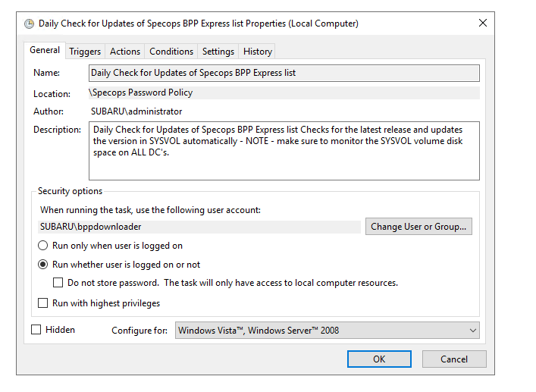Toggle the Hidden checkbox
Screen dimensions: 536x392
[36, 330]
